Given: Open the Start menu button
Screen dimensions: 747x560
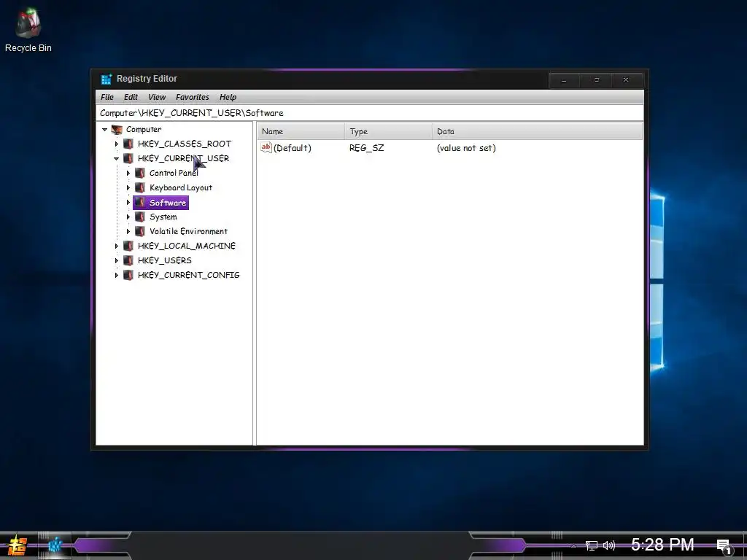Looking at the screenshot, I should click(18, 545).
